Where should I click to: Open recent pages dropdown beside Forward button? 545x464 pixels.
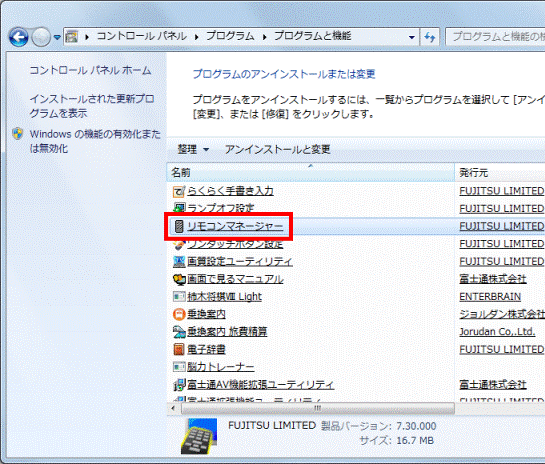(x=57, y=37)
